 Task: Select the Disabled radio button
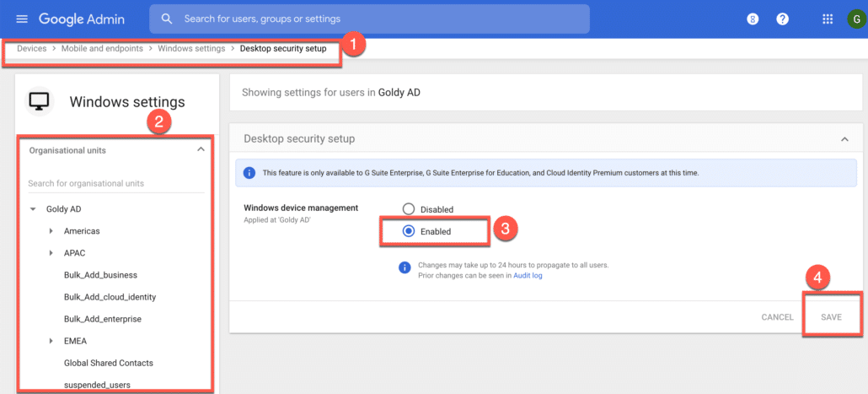[x=409, y=209]
